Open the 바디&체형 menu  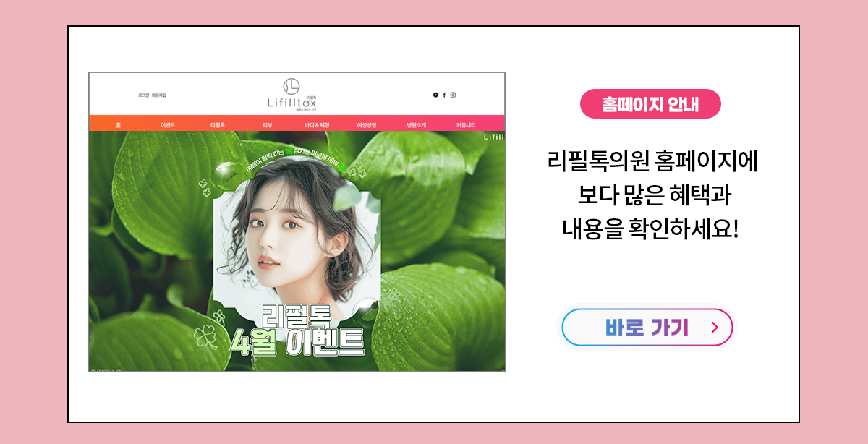[x=317, y=125]
